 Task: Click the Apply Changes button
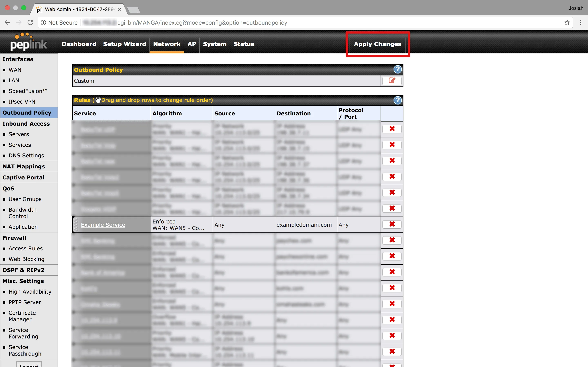point(377,44)
